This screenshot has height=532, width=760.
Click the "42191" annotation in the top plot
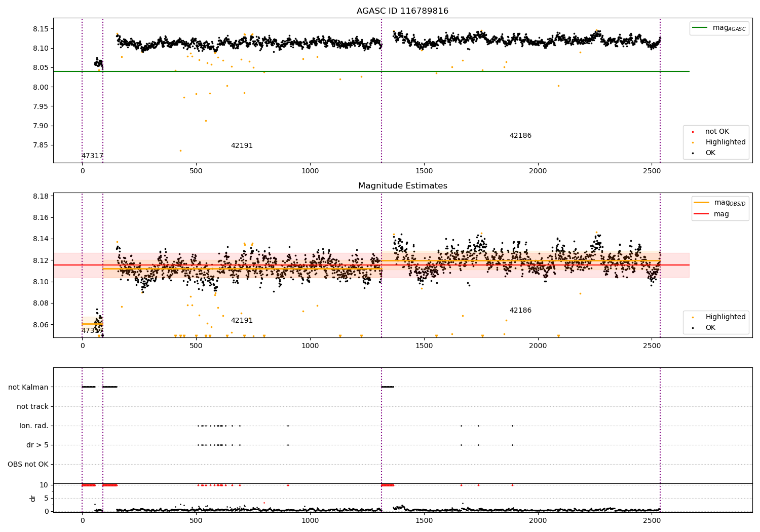coord(242,146)
